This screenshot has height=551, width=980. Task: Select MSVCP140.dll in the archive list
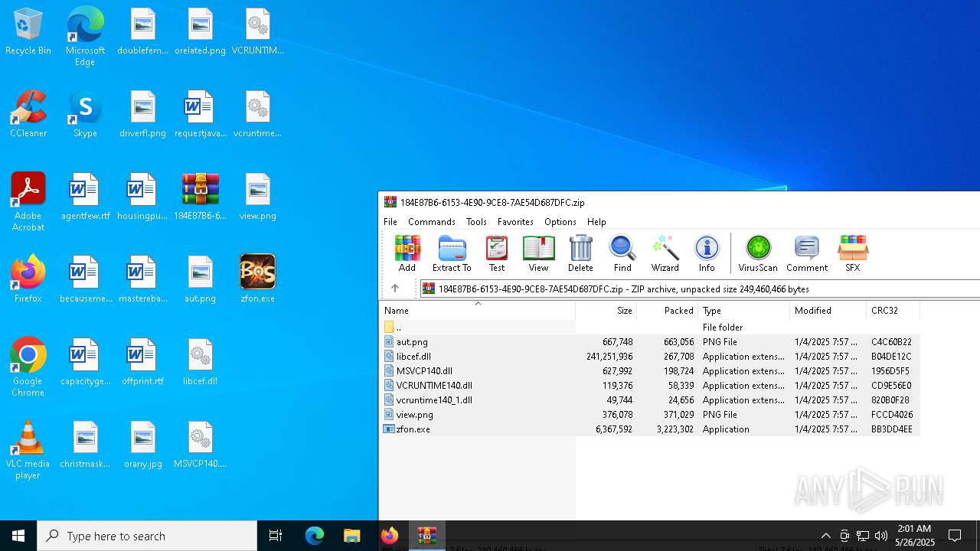[x=649, y=371]
